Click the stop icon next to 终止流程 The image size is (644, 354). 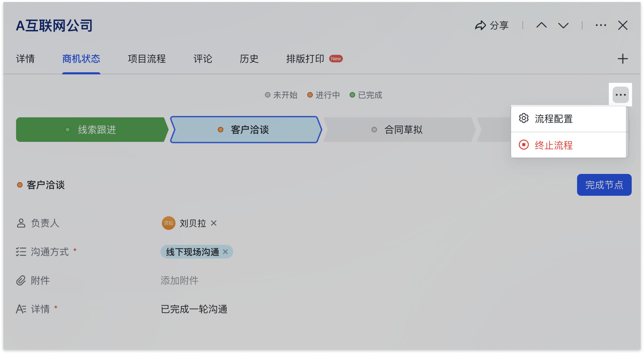[524, 145]
